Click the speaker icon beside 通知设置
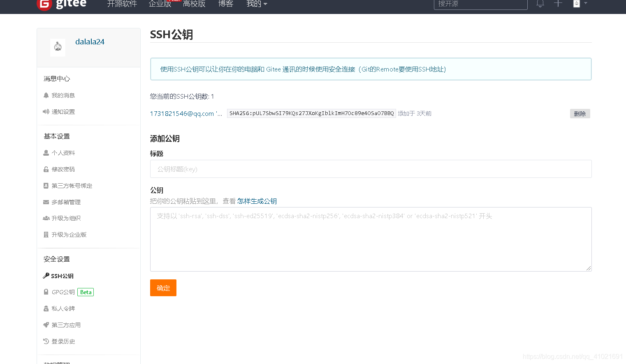The image size is (626, 364). 46,111
